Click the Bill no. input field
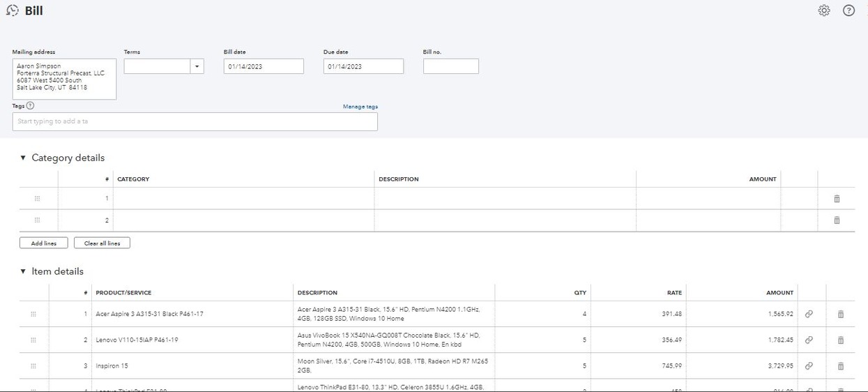 [x=450, y=66]
